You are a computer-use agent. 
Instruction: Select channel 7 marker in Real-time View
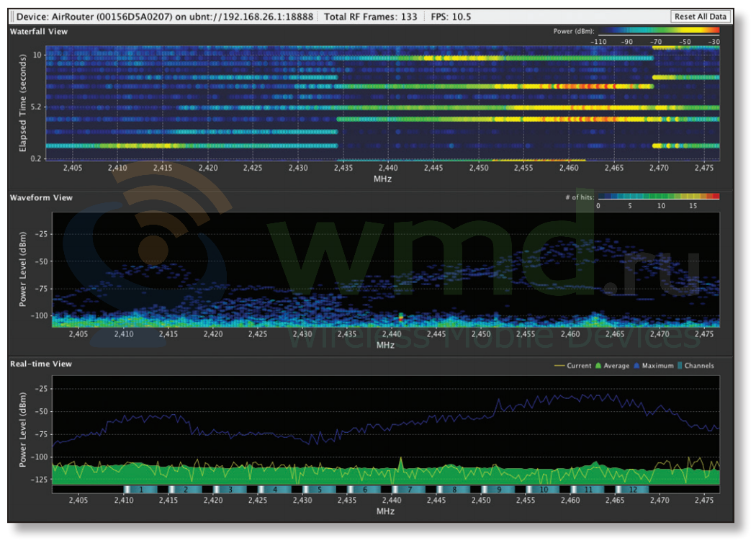click(x=409, y=490)
